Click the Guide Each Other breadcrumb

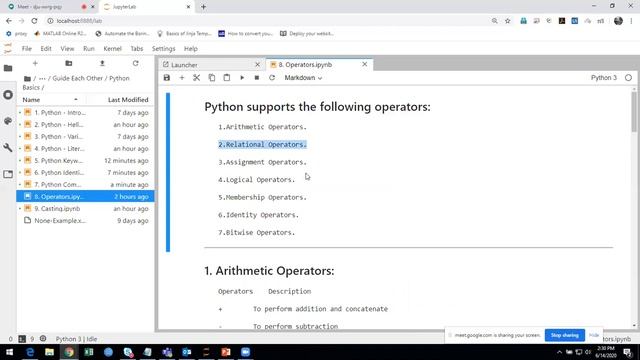[78, 78]
